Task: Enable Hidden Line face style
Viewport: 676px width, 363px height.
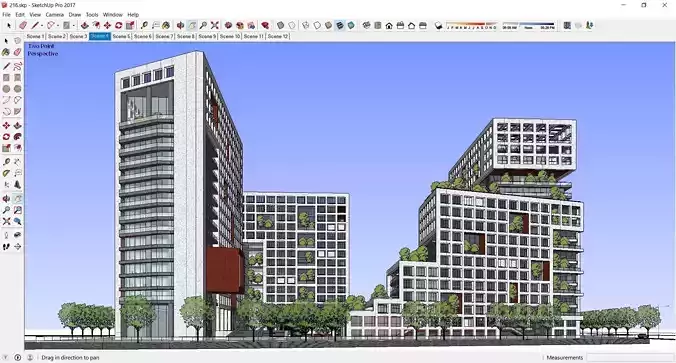Action: point(317,25)
